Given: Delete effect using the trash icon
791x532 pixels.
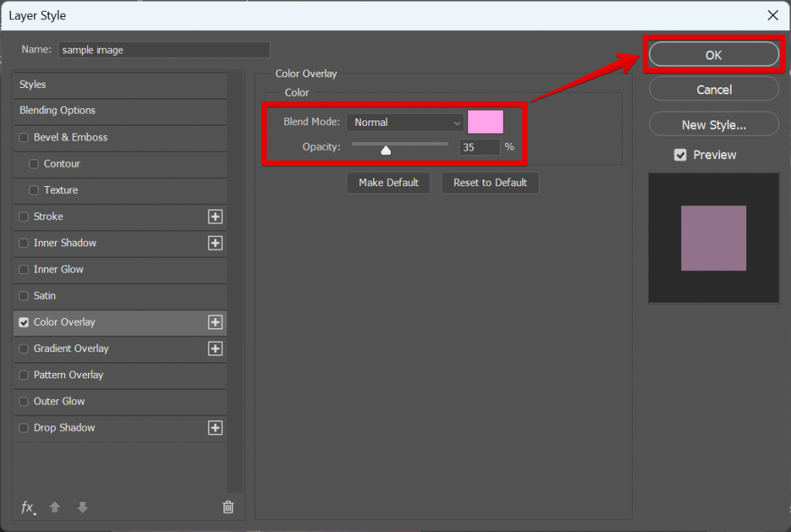Looking at the screenshot, I should 227,507.
